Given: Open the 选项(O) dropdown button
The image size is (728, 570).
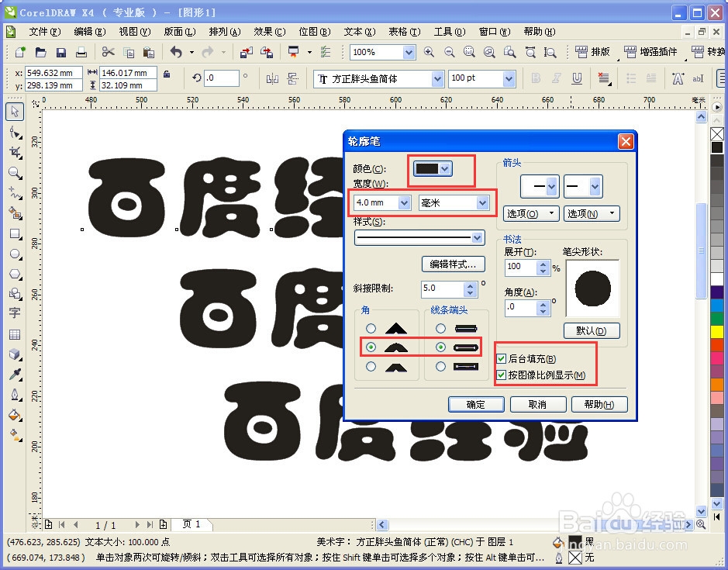Looking at the screenshot, I should tap(531, 214).
